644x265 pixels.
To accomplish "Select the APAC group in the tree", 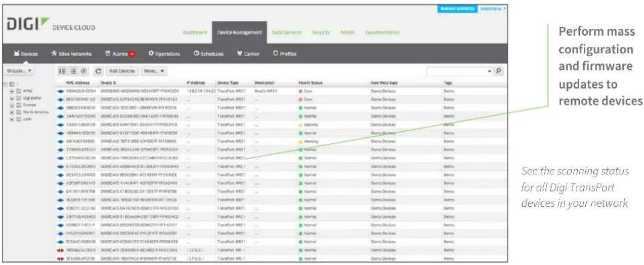I will coord(27,91).
